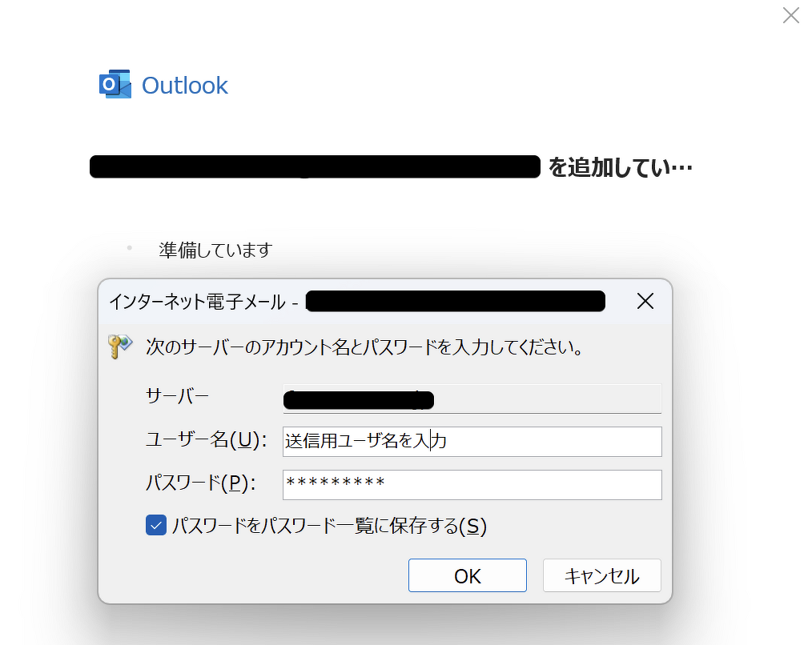
Task: Click the ユーザー名(U): label
Action: (206, 439)
